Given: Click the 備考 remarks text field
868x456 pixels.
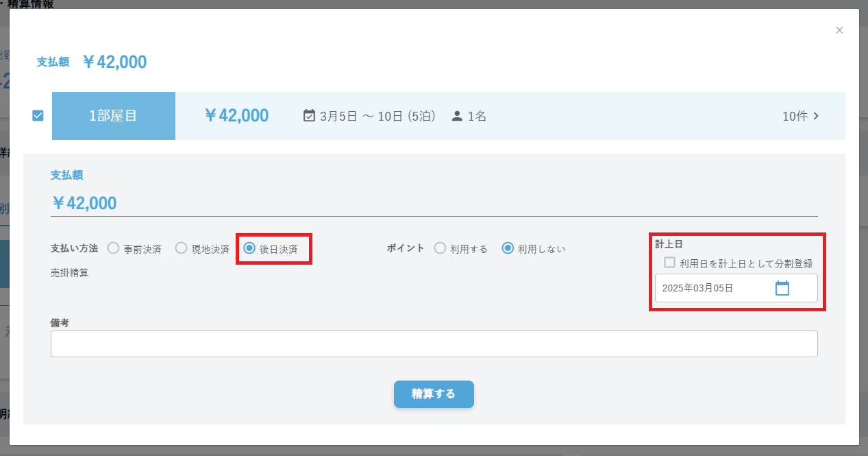Looking at the screenshot, I should pos(434,344).
